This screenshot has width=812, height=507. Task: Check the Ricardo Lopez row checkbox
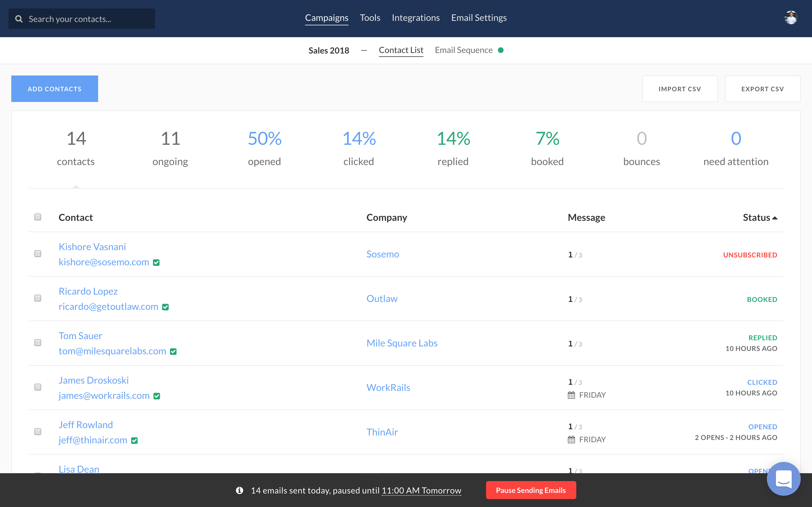tap(38, 298)
